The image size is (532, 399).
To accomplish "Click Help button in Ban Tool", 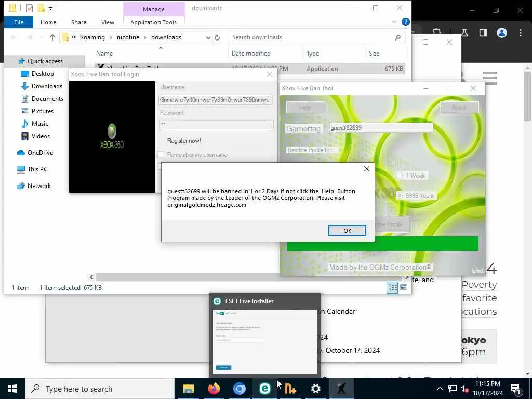I will click(x=305, y=108).
